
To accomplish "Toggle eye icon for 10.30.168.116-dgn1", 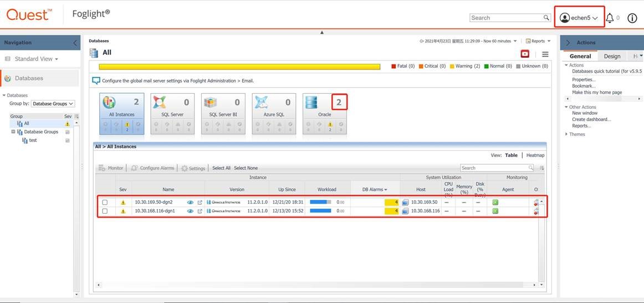I will pos(190,211).
